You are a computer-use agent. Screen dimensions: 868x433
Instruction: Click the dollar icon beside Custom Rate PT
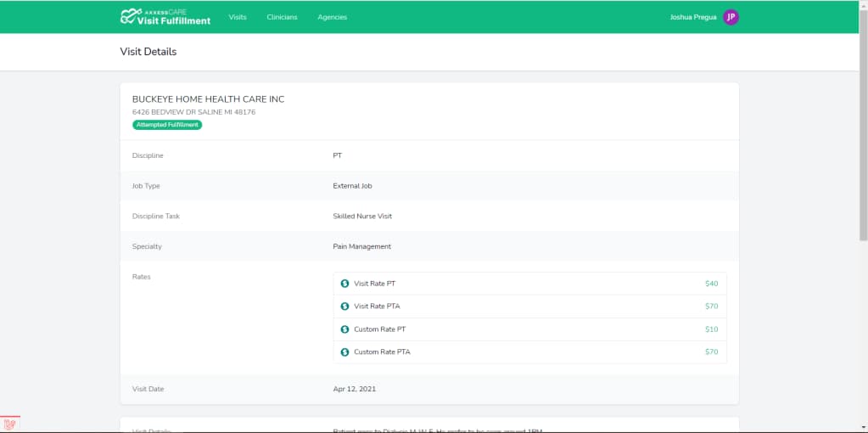tap(344, 329)
